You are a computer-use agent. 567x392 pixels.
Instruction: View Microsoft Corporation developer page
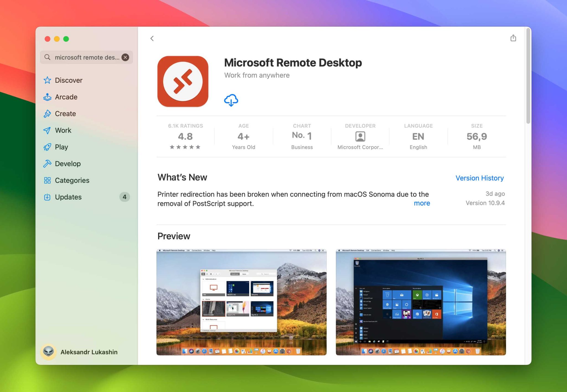click(360, 136)
